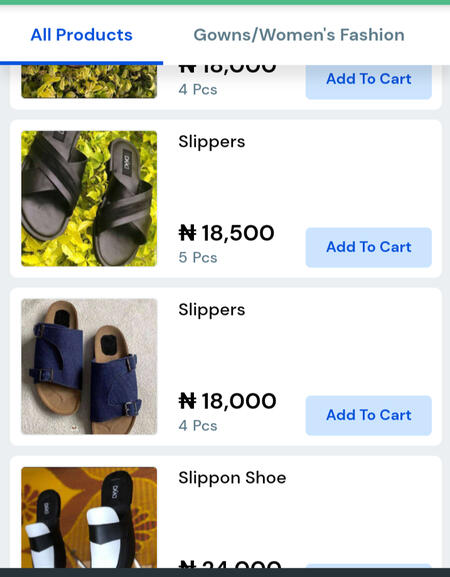Tap the partially visible top product image
This screenshot has height=577, width=450.
[89, 82]
